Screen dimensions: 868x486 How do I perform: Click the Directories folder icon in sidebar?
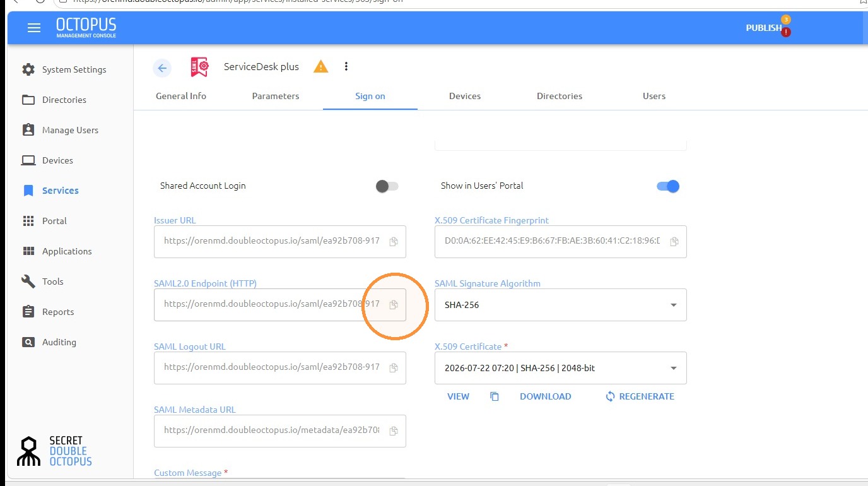click(x=28, y=100)
